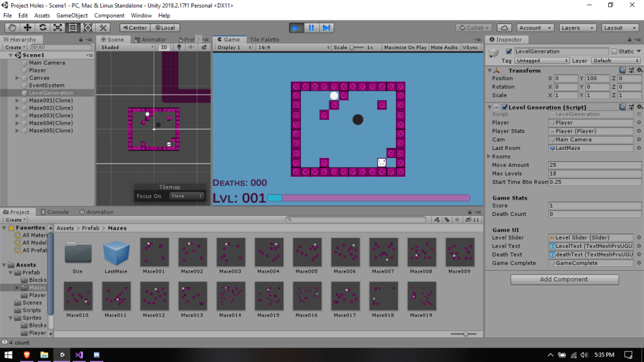Enable the Static checkbox
The width and height of the screenshot is (644, 362).
[614, 52]
